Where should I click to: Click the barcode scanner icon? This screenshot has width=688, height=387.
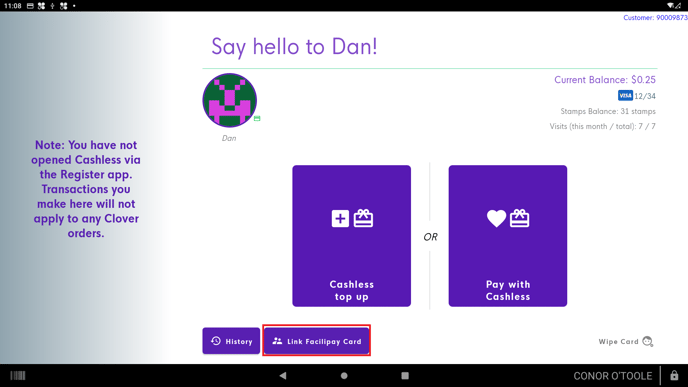point(18,376)
